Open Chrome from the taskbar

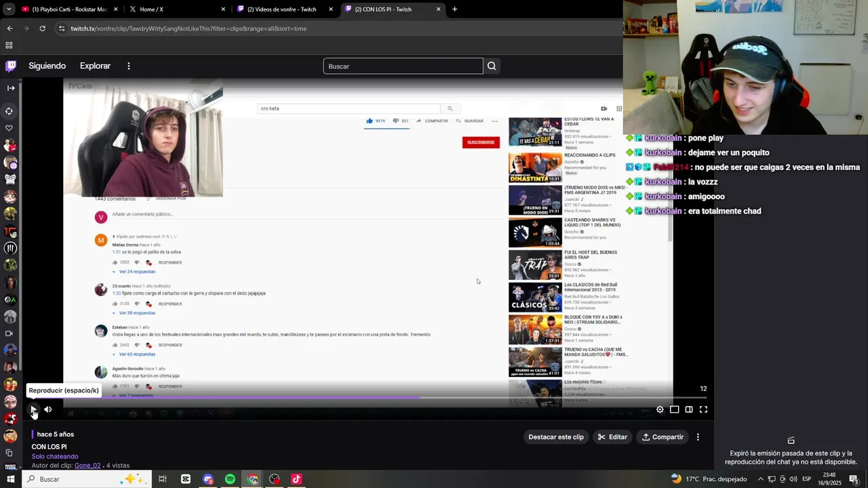(252, 479)
